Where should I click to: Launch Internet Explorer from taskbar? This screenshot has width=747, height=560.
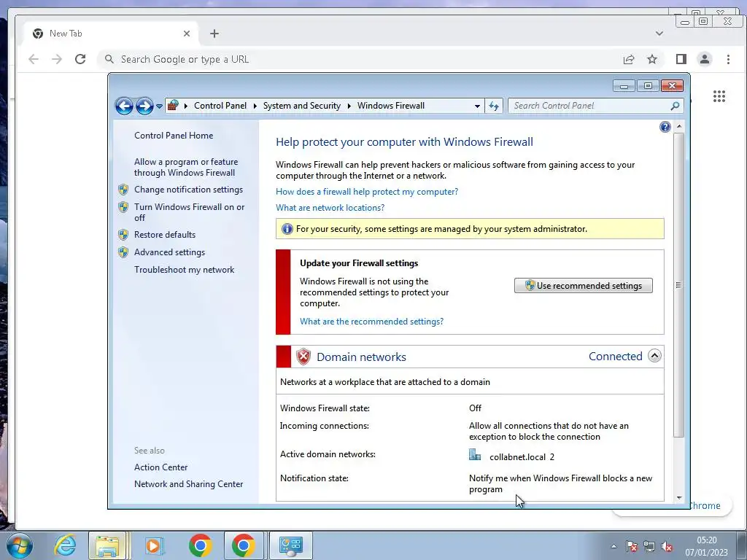click(64, 545)
